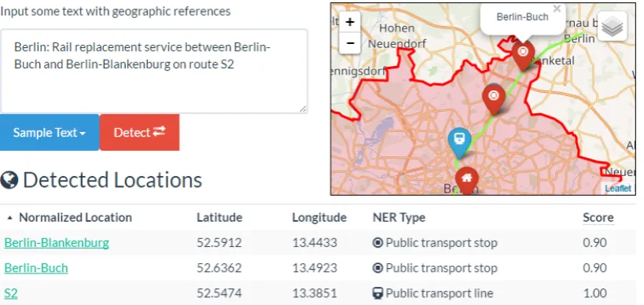Open the Berlin-Buch location link

point(36,268)
